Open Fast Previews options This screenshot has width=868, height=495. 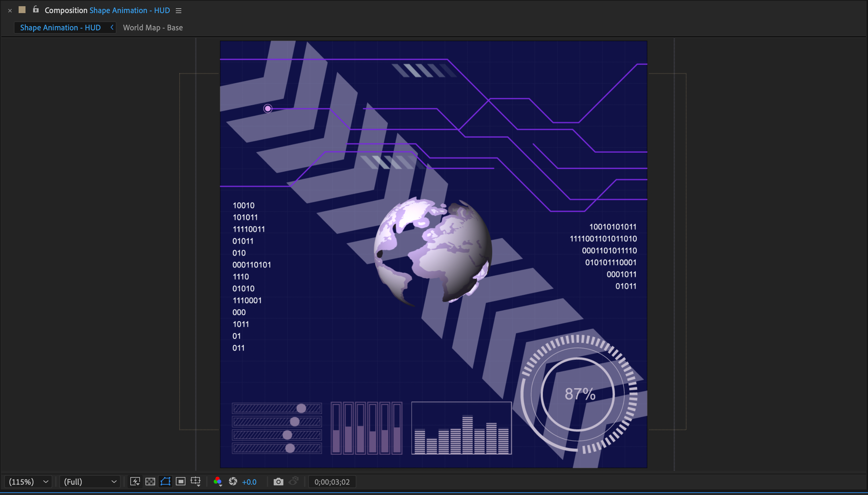click(x=135, y=482)
